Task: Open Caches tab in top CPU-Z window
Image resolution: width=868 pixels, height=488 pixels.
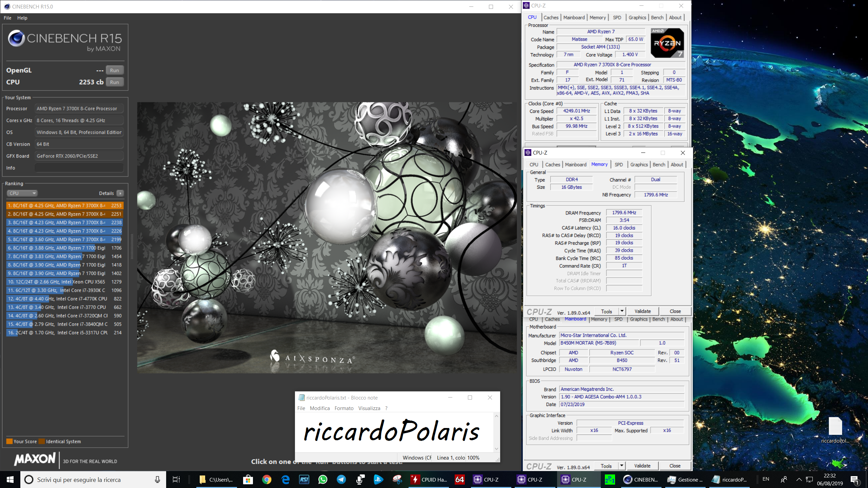Action: [551, 18]
